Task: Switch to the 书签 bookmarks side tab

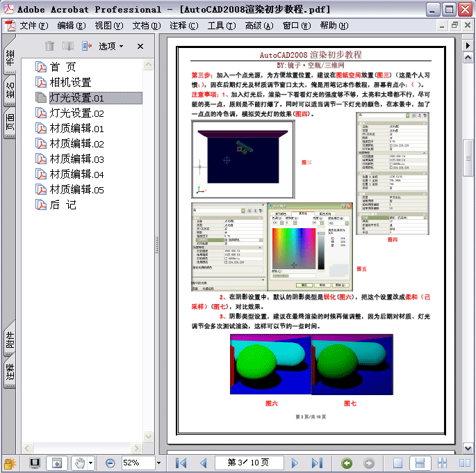Action: [10, 57]
